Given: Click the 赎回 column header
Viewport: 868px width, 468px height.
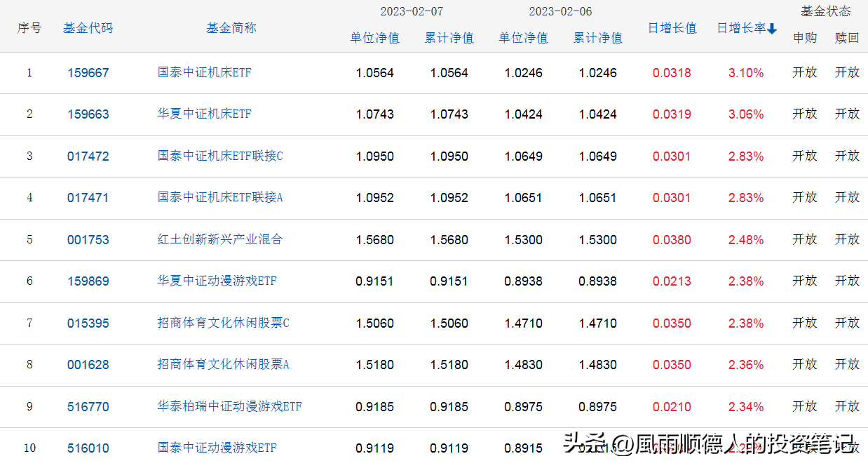Looking at the screenshot, I should tap(847, 38).
